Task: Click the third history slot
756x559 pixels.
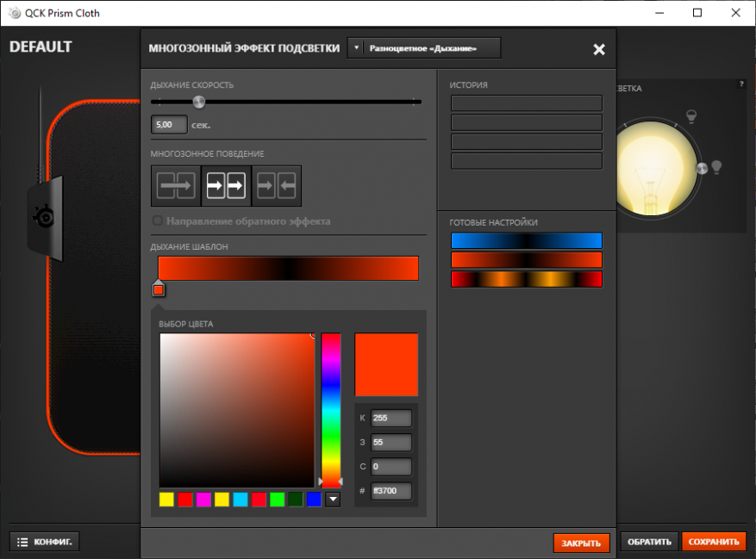Action: click(x=527, y=141)
